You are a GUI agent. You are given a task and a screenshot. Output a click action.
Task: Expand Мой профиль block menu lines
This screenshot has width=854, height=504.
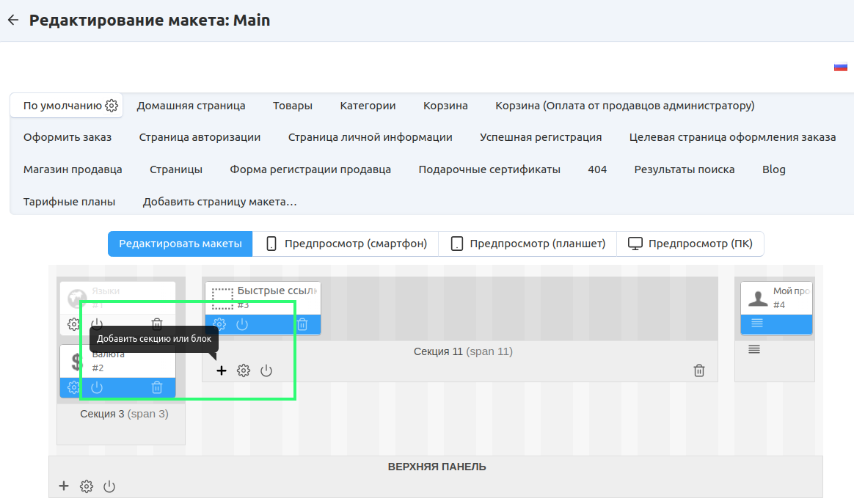tap(757, 324)
